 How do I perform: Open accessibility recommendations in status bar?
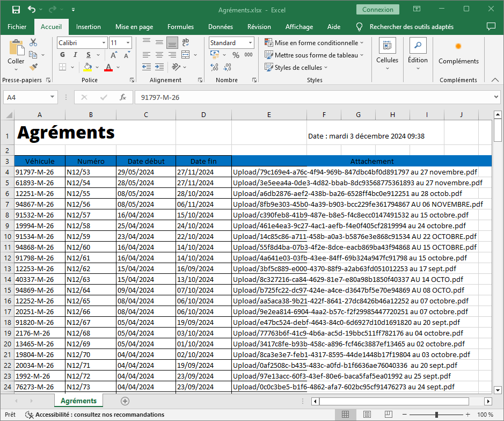[95, 415]
